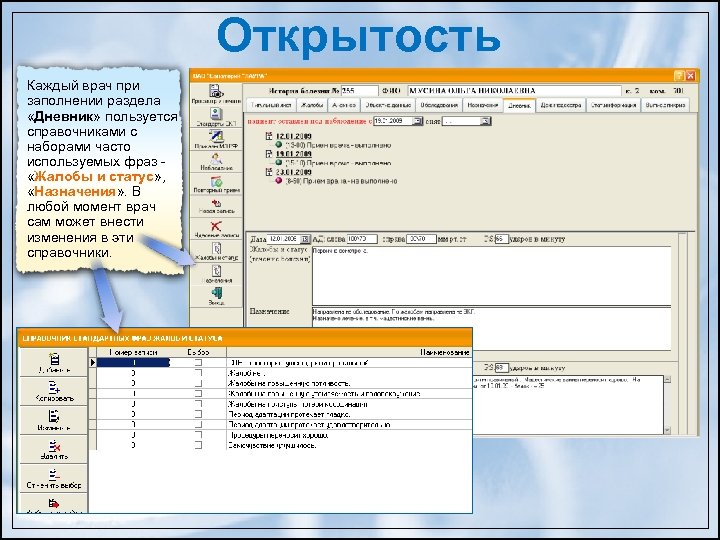720x540 pixels.
Task: Click scroll-down arrow of the lower notes box
Action: pyautogui.click(x=667, y=430)
